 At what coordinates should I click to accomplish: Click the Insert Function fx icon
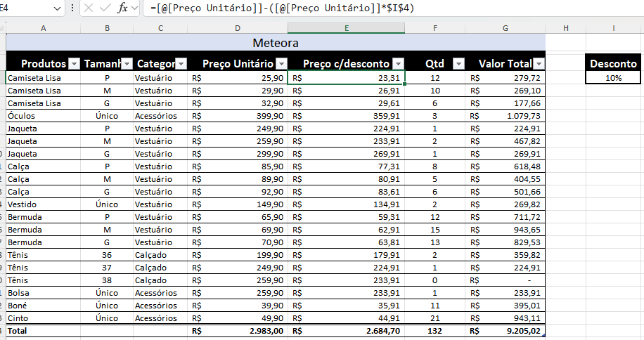click(x=122, y=8)
